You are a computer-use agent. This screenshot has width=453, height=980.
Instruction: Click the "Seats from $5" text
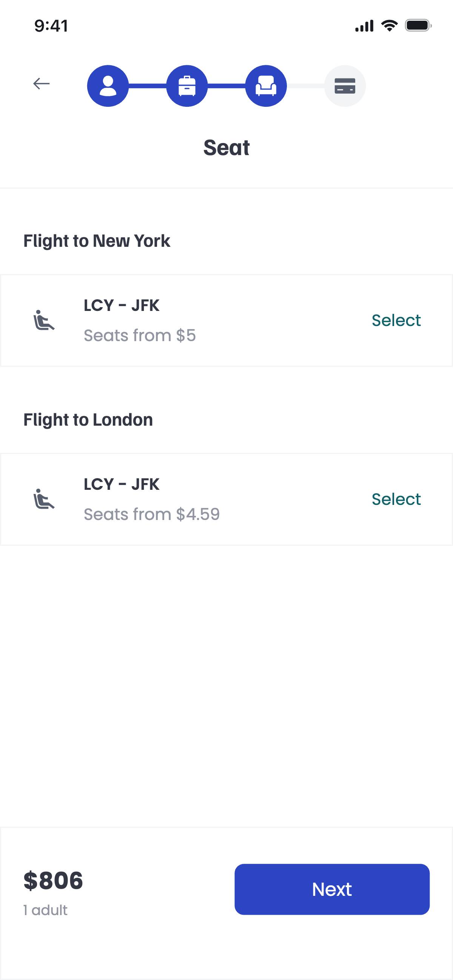click(140, 335)
